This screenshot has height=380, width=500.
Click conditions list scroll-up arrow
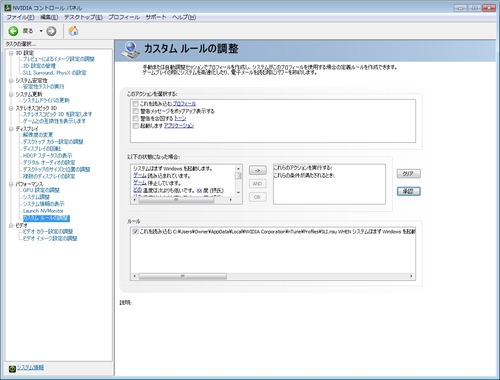238,168
